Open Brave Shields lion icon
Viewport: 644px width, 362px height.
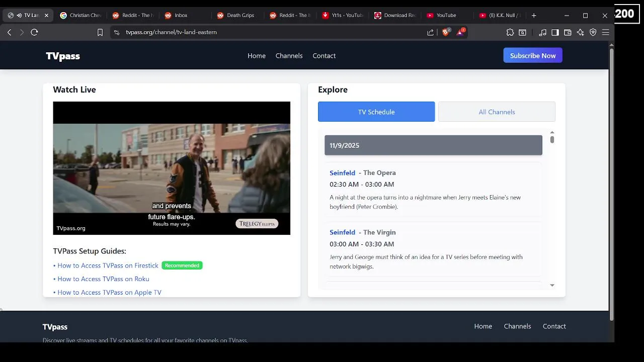(446, 32)
